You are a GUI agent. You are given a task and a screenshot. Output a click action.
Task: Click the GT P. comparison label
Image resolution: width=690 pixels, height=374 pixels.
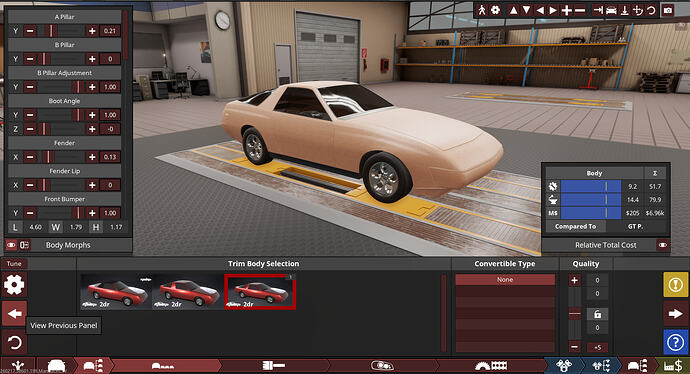[x=635, y=226]
